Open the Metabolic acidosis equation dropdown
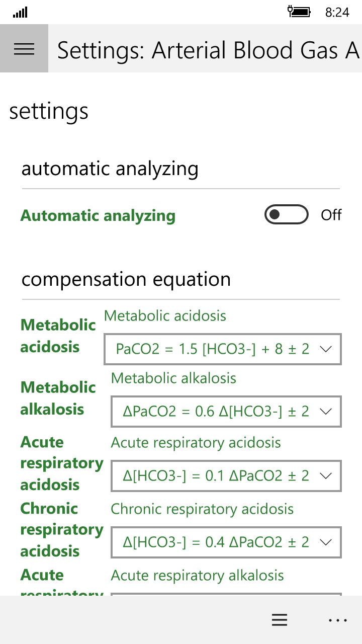The height and width of the screenshot is (644, 362). click(x=222, y=349)
